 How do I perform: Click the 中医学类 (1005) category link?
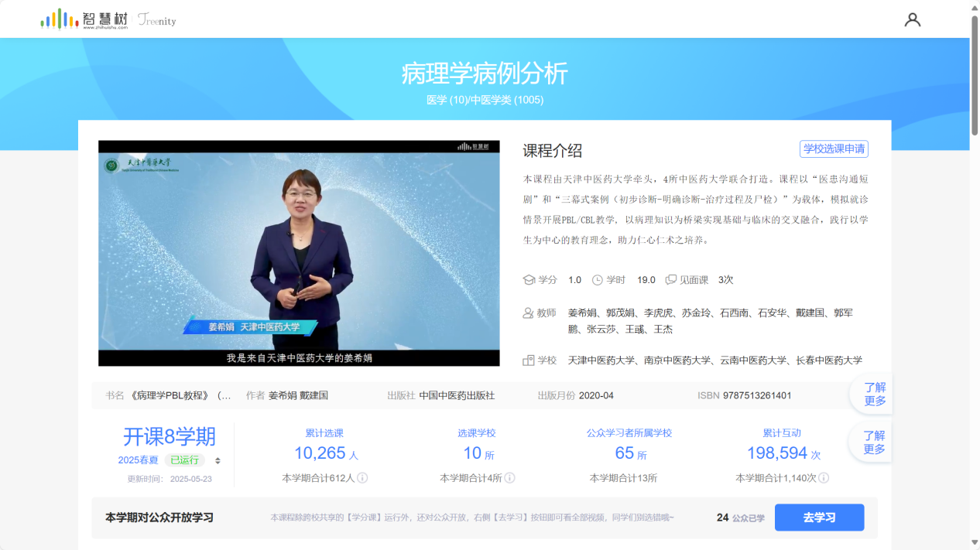click(507, 100)
